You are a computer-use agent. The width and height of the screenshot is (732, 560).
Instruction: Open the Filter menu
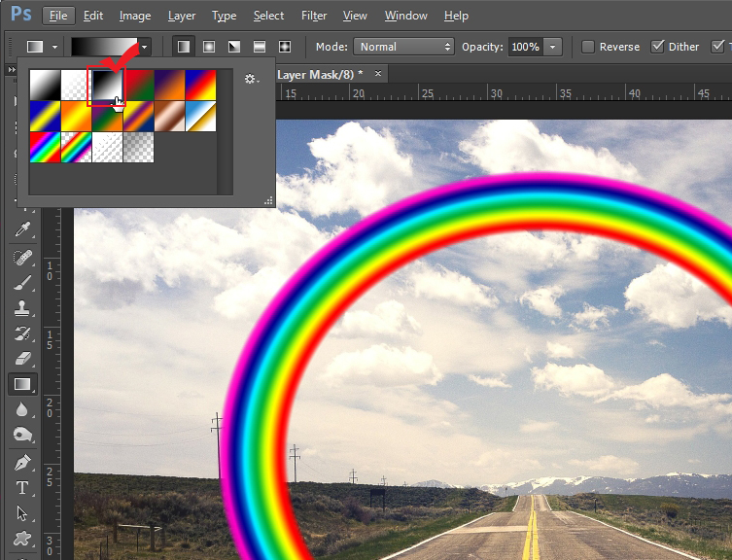[x=314, y=16]
